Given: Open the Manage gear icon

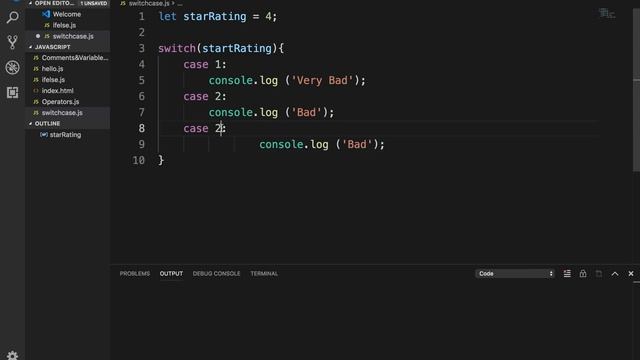Looking at the screenshot, I should (x=13, y=355).
